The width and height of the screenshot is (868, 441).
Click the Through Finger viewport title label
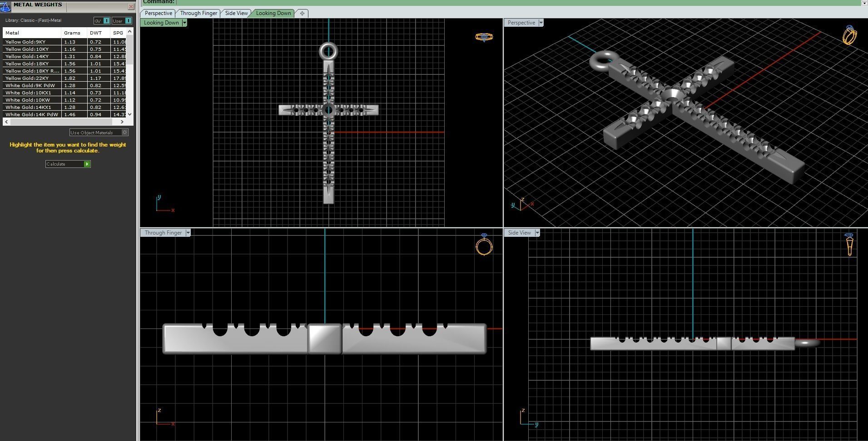coord(163,233)
